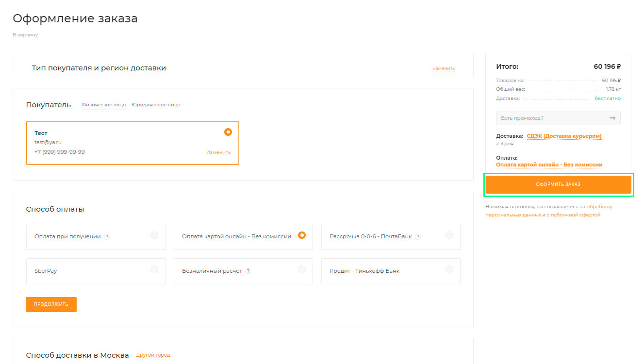Expand buyer type section via изменить
The height and width of the screenshot is (364, 644).
444,68
